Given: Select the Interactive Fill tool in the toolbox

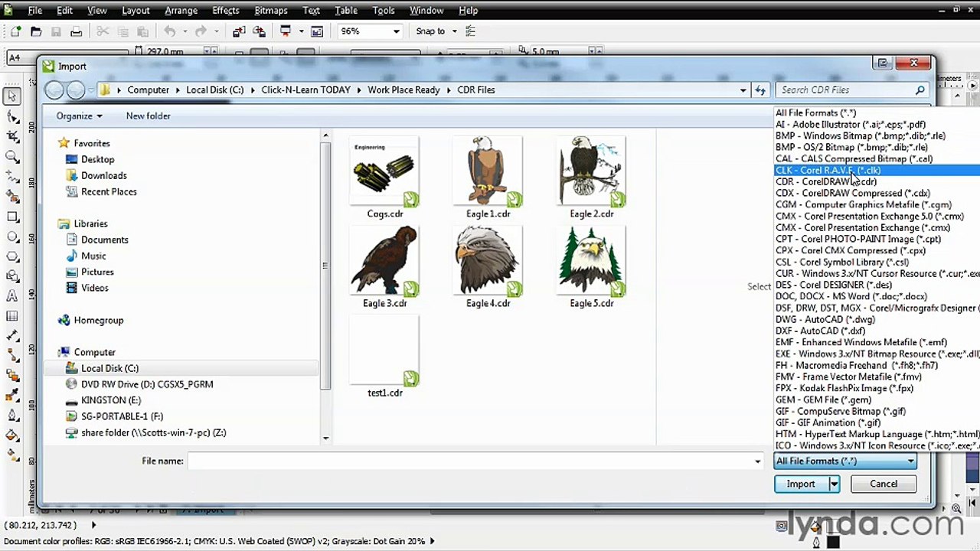Looking at the screenshot, I should pos(12,455).
